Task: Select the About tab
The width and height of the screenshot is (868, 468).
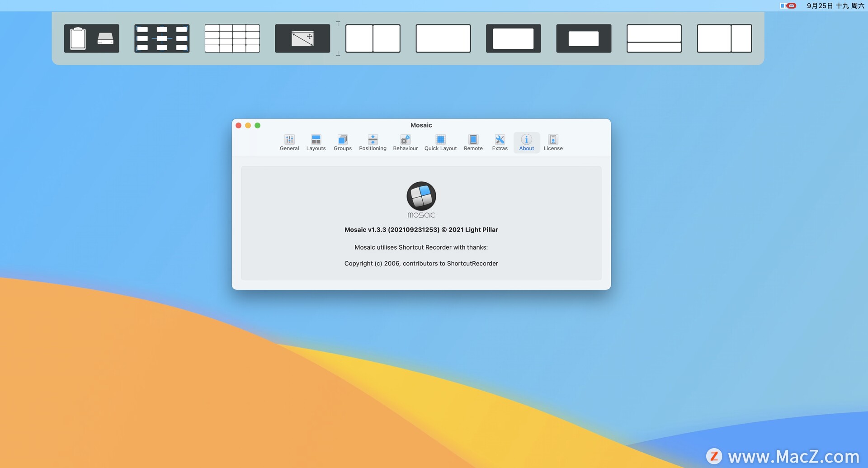Action: tap(527, 143)
